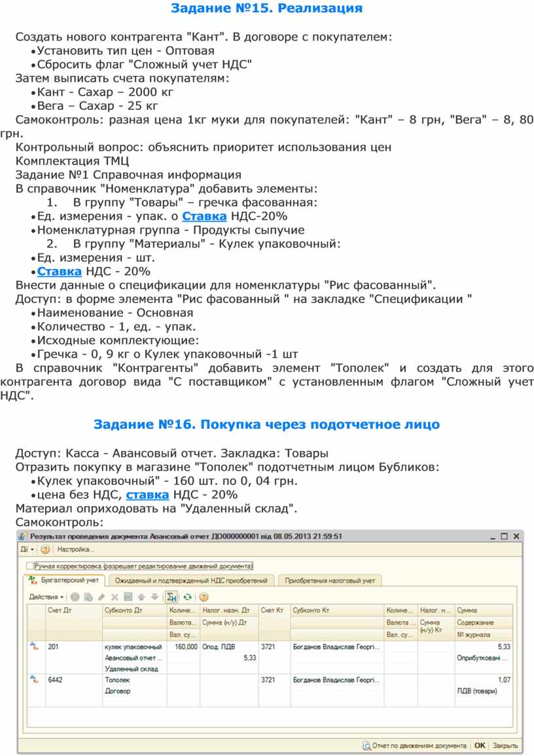Click the Договор cell under Тополек
Image resolution: width=534 pixels, height=756 pixels.
tap(134, 691)
